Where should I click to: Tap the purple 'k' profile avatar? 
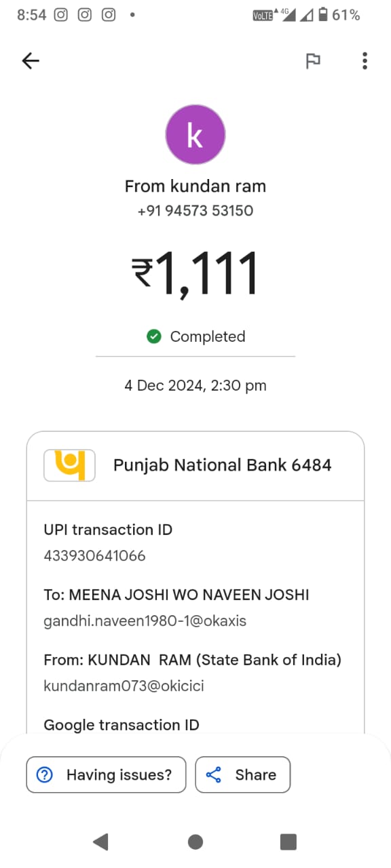195,134
